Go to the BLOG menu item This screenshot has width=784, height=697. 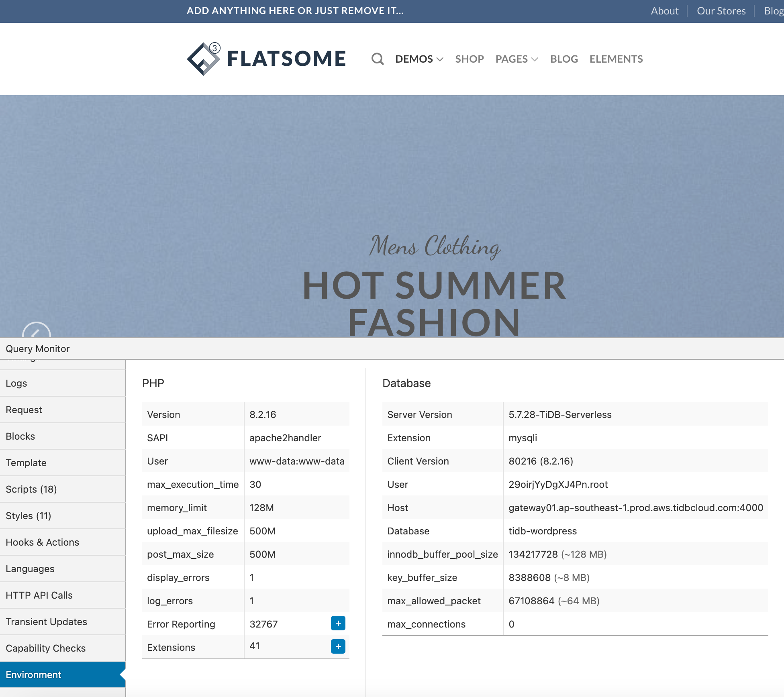(x=564, y=59)
